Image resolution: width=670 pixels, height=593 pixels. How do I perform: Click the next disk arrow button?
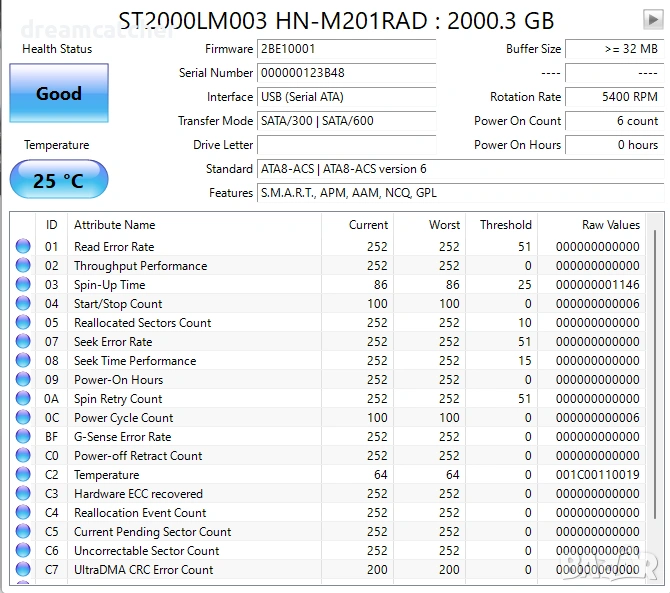(x=652, y=19)
